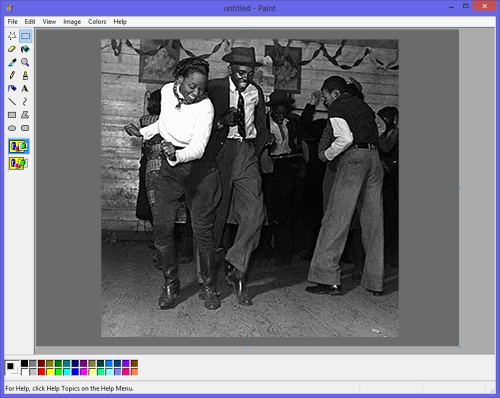Open the Image menu
Screen dimensions: 500x398
(72, 22)
